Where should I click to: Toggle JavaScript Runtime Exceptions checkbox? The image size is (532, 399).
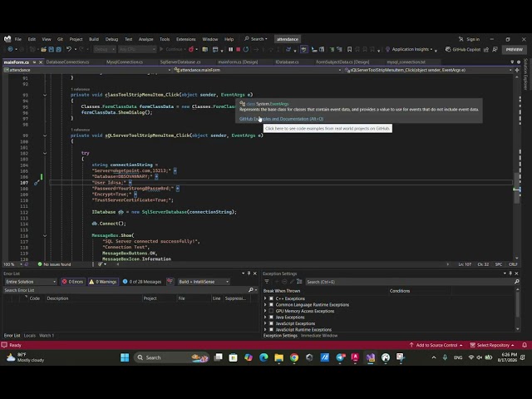[x=271, y=329]
